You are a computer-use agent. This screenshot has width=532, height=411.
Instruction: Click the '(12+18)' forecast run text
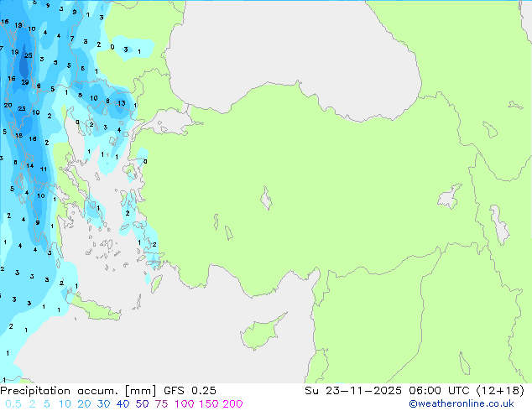pyautogui.click(x=500, y=391)
